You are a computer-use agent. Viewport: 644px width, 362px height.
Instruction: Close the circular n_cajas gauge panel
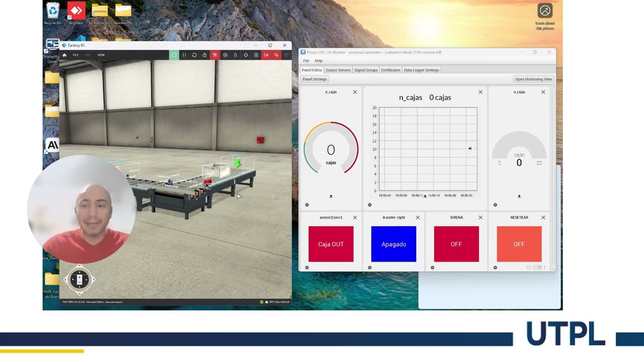355,92
